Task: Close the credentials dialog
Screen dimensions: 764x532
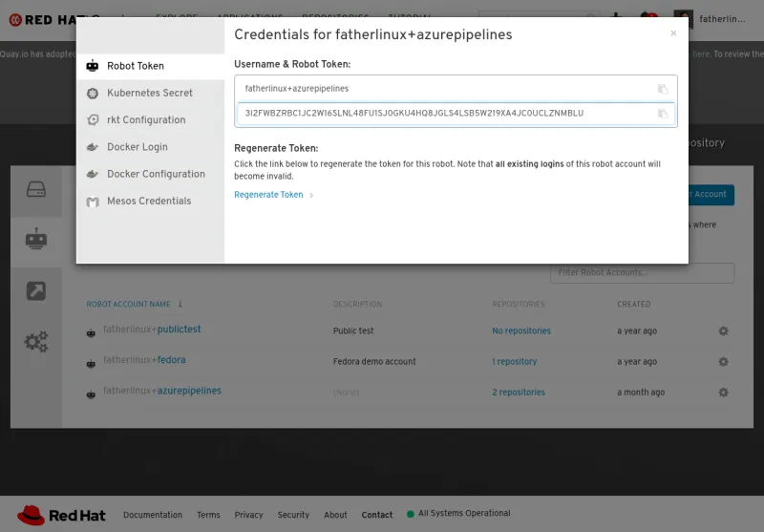Action: (673, 33)
